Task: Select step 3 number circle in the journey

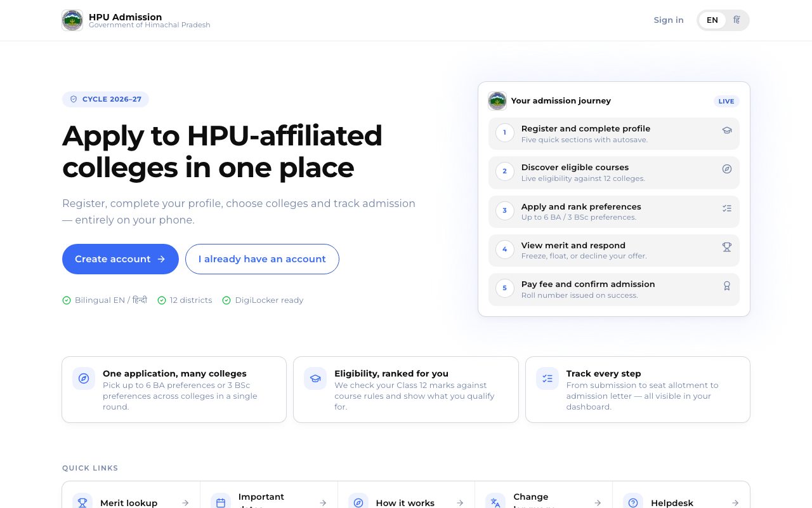Action: point(505,211)
